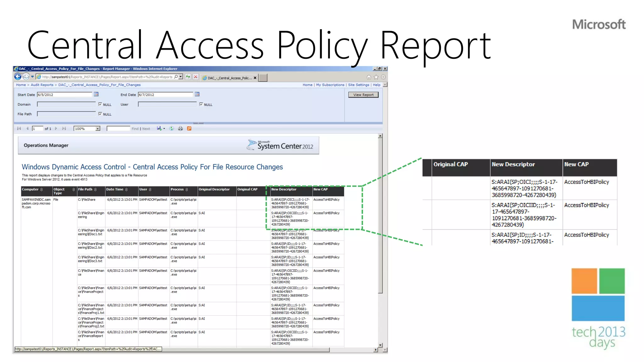Click the browser Forward arrow
Image resolution: width=644 pixels, height=362 pixels.
tap(26, 77)
